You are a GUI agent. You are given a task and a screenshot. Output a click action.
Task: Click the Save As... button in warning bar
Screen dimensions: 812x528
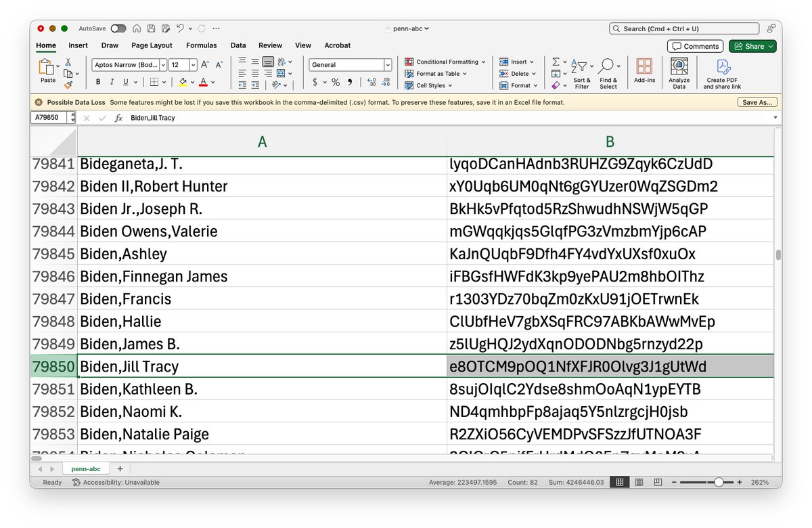(758, 102)
